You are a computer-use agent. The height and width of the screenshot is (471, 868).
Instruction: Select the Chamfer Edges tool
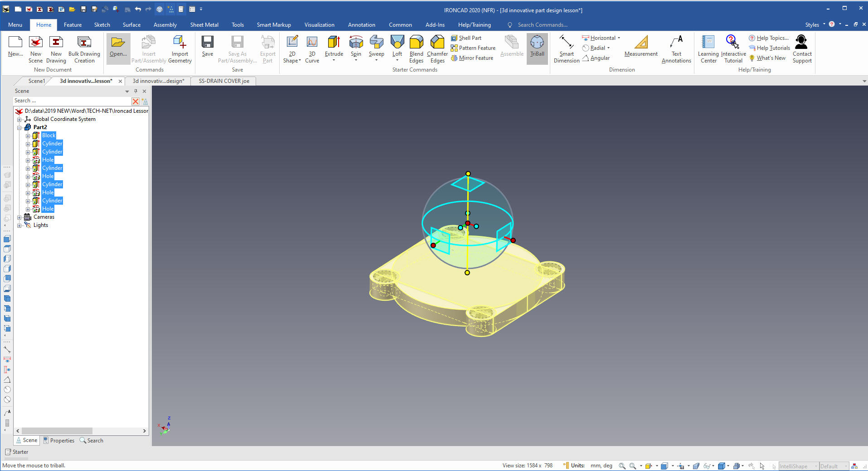point(437,48)
